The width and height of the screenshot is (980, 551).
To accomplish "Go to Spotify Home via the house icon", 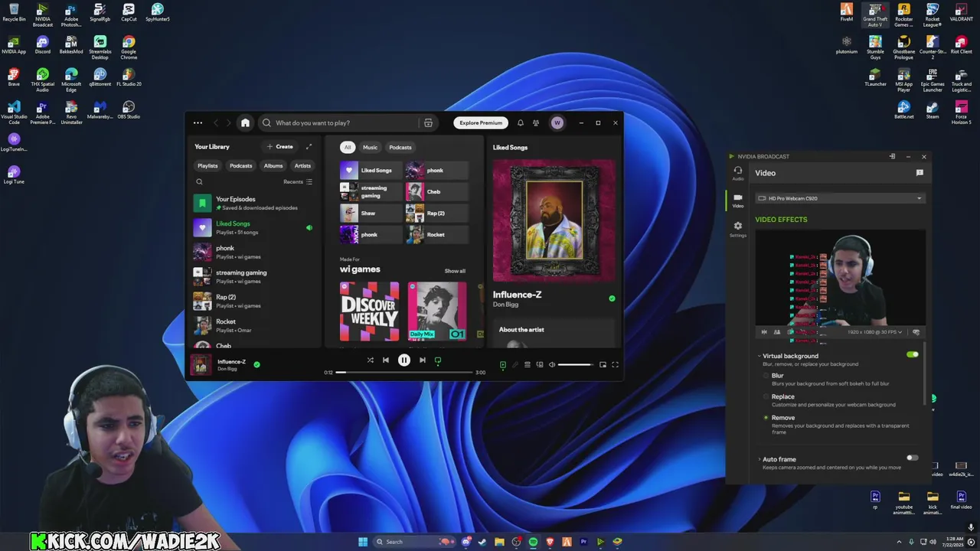I will (245, 122).
